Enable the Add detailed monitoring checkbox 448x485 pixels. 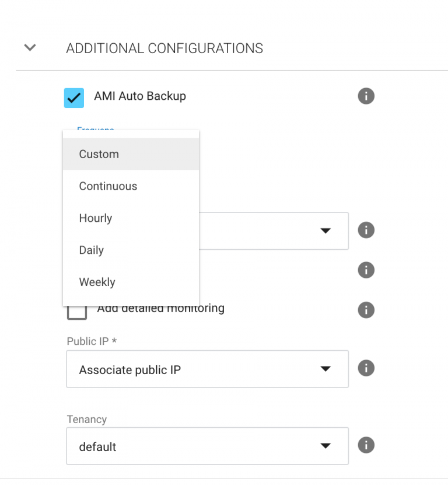(76, 310)
